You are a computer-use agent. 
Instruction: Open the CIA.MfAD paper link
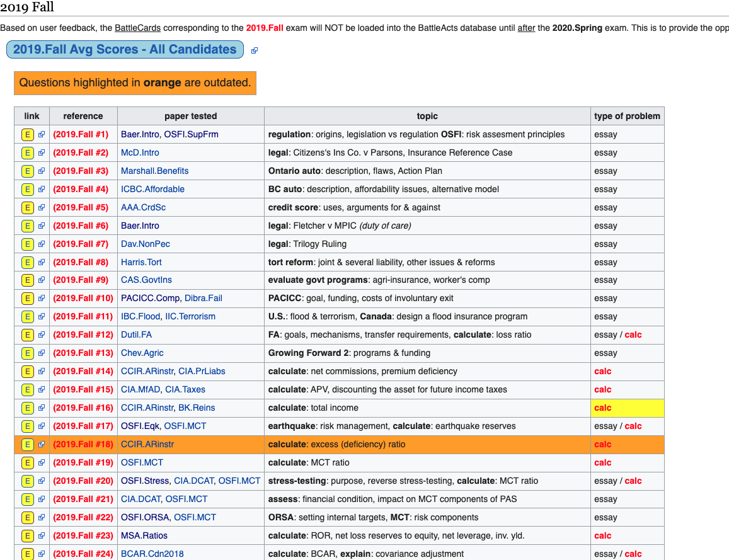coord(141,389)
